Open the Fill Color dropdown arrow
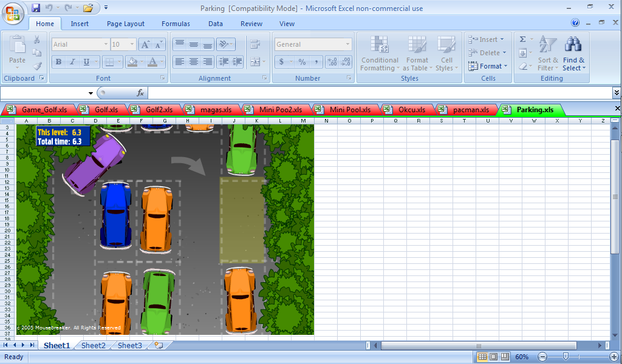Screen dimensions: 622x364 tap(142, 61)
